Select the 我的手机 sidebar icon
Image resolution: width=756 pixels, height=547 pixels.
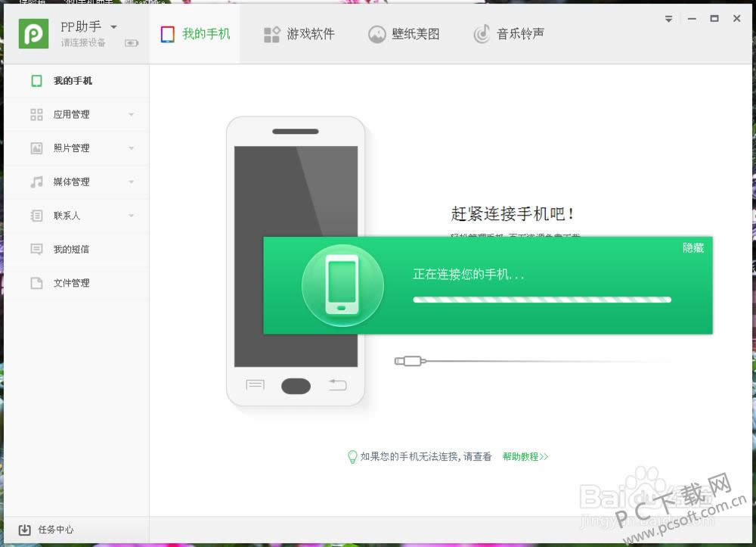click(x=36, y=80)
